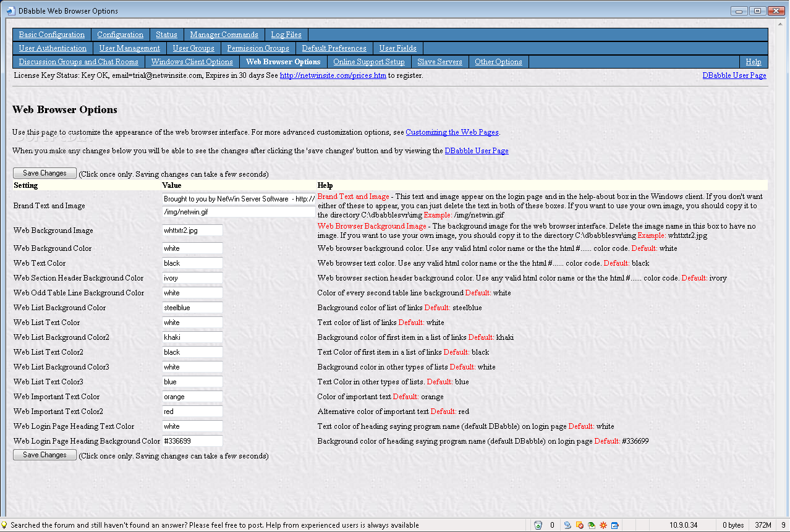Open the Basic Configuration tab

tap(52, 35)
